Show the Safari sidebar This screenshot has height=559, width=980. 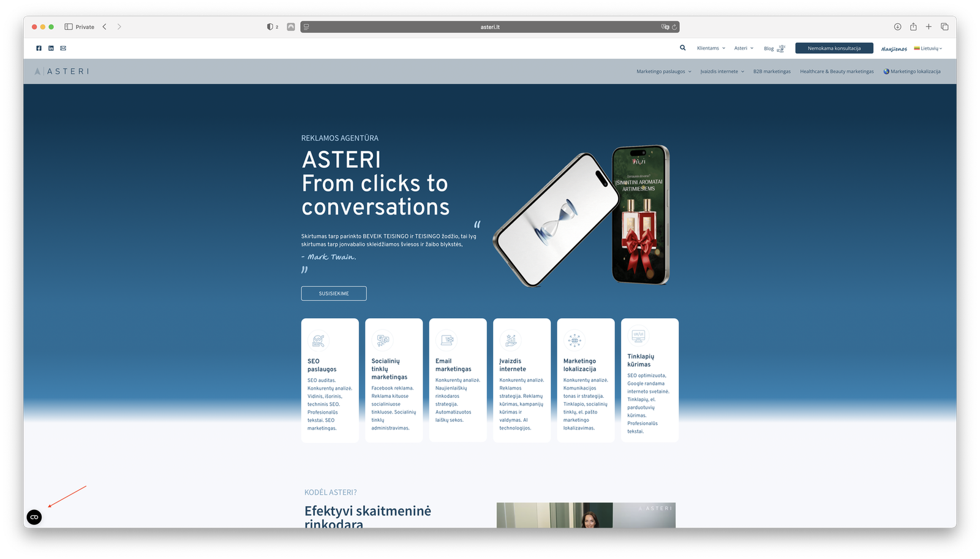pos(69,27)
